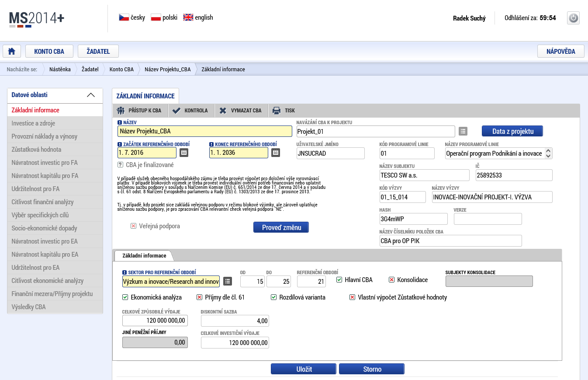Click Přístup k CBA toolbar item

[139, 111]
